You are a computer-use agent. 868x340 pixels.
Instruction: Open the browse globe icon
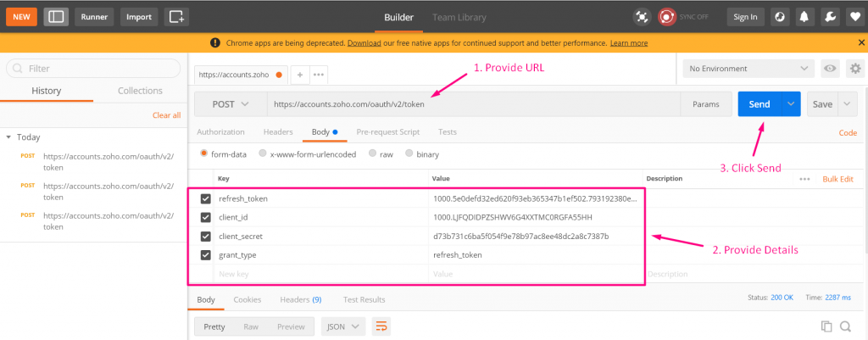point(780,17)
